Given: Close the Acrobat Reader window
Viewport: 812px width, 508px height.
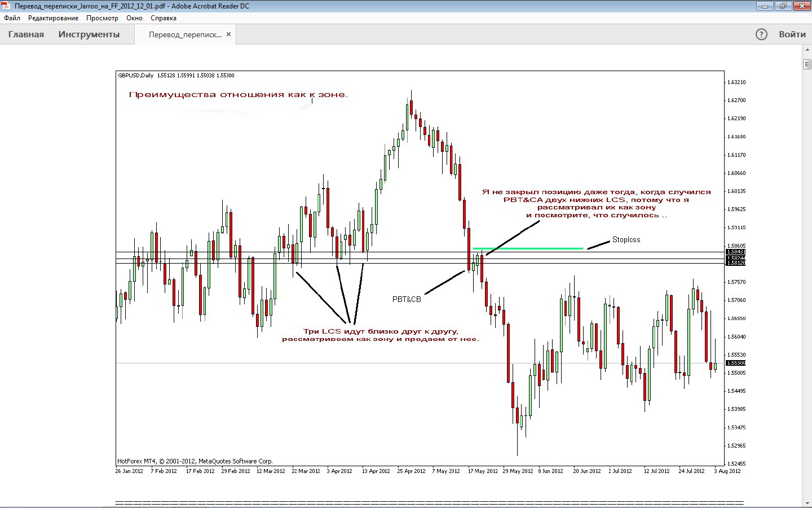Looking at the screenshot, I should coord(801,6).
